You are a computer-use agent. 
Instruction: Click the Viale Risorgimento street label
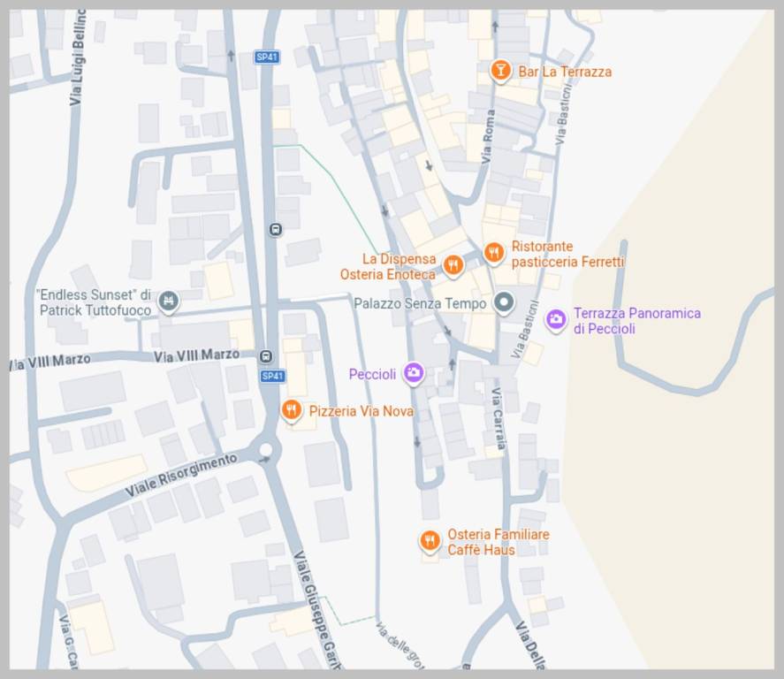coord(181,475)
